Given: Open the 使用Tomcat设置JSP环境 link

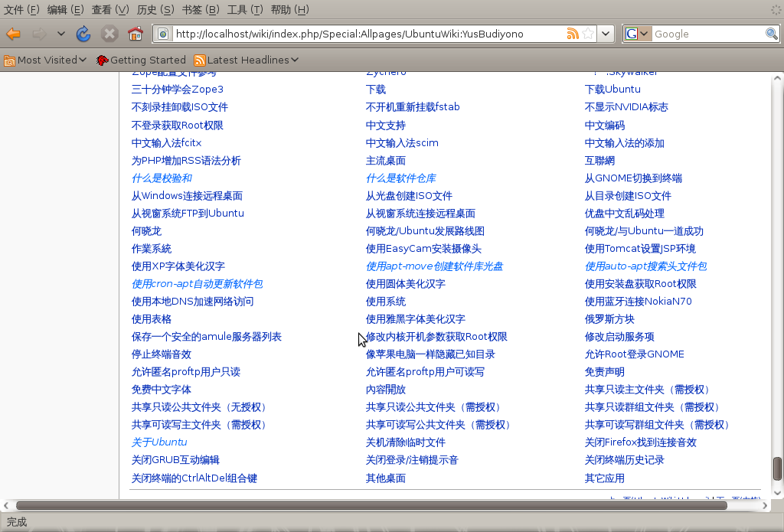Looking at the screenshot, I should (x=640, y=249).
